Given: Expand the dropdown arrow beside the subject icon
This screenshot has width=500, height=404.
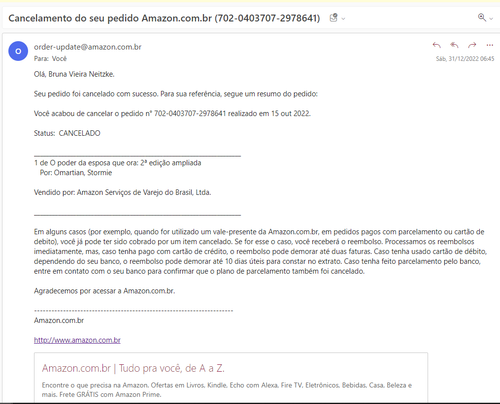Looking at the screenshot, I should coord(343,19).
